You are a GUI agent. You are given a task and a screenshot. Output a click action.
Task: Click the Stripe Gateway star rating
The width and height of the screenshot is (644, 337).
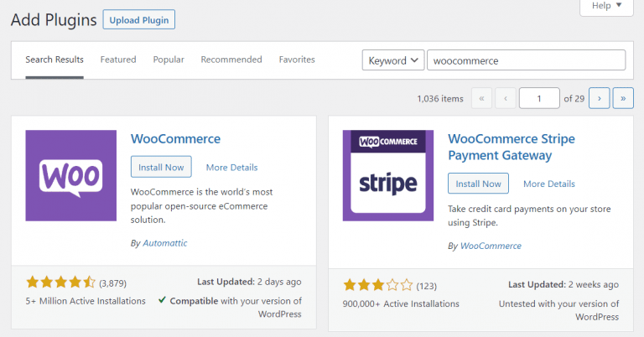[x=378, y=285]
